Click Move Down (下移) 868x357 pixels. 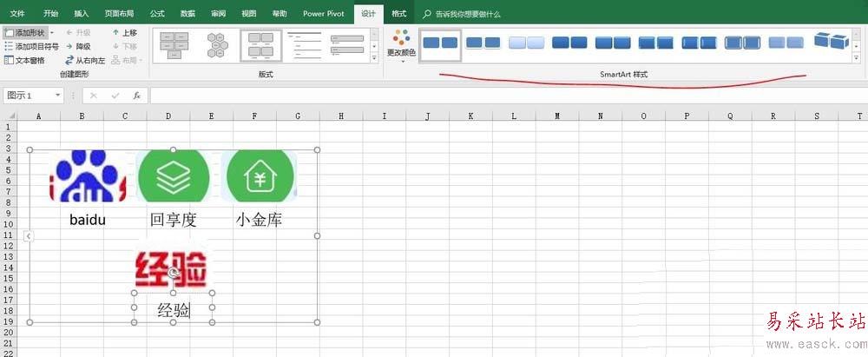[124, 47]
